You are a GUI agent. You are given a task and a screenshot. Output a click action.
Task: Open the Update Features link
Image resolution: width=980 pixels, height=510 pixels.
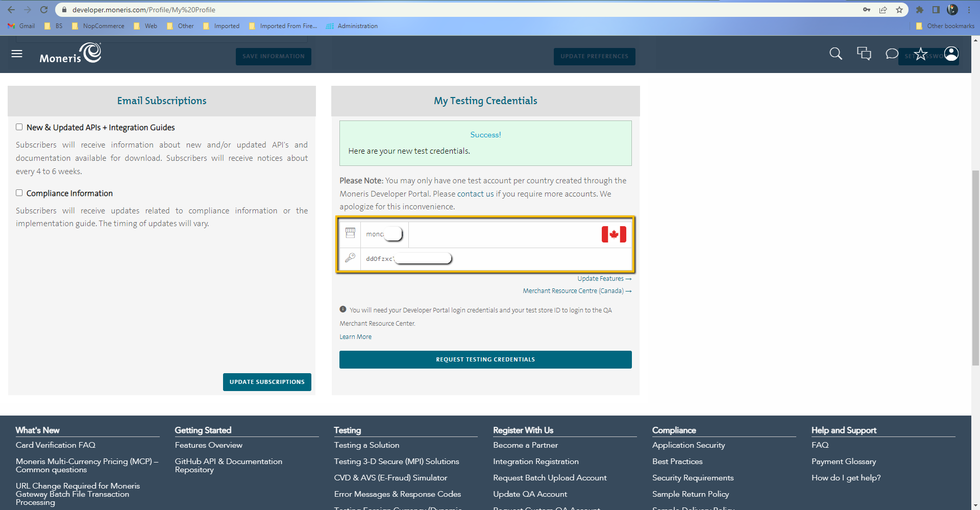[x=604, y=279]
